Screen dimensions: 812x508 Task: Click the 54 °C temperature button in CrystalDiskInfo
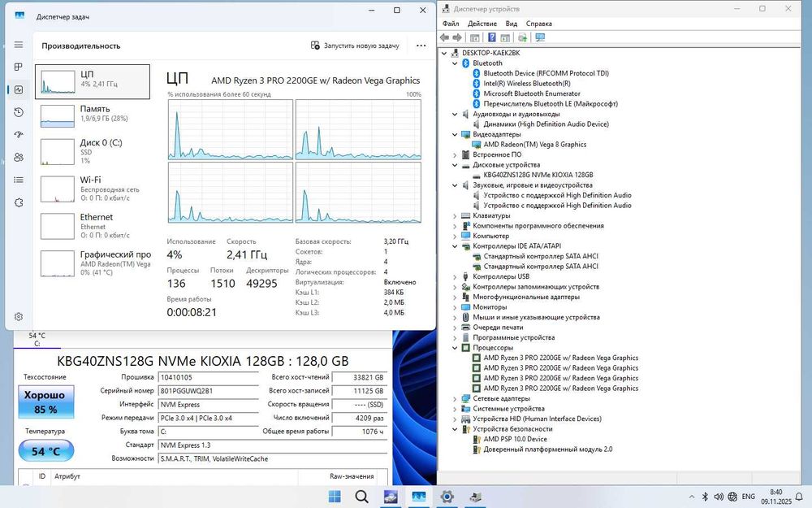46,451
